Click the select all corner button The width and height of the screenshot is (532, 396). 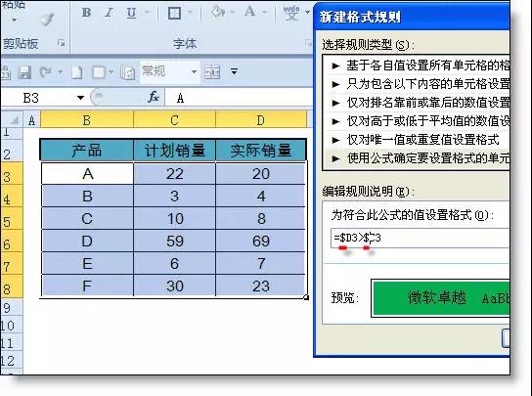tap(12, 119)
